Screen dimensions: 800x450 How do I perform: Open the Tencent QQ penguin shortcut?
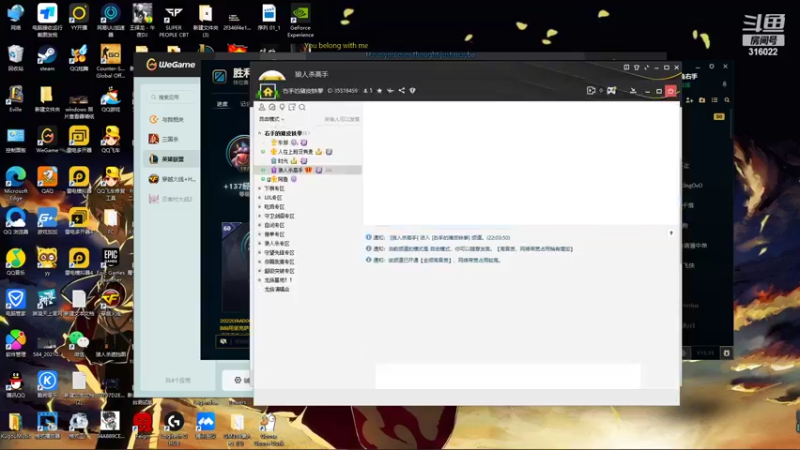tap(16, 385)
